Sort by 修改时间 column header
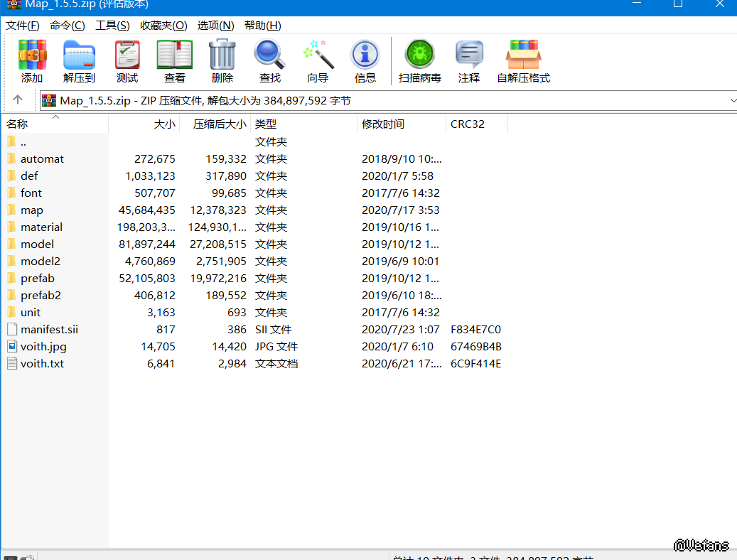The width and height of the screenshot is (737, 560). (x=383, y=124)
